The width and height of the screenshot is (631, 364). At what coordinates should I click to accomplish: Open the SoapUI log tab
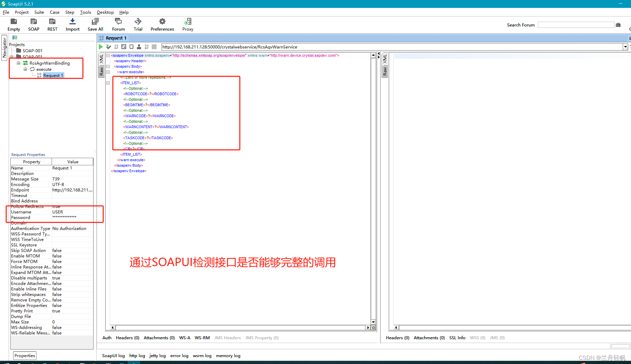click(x=114, y=356)
